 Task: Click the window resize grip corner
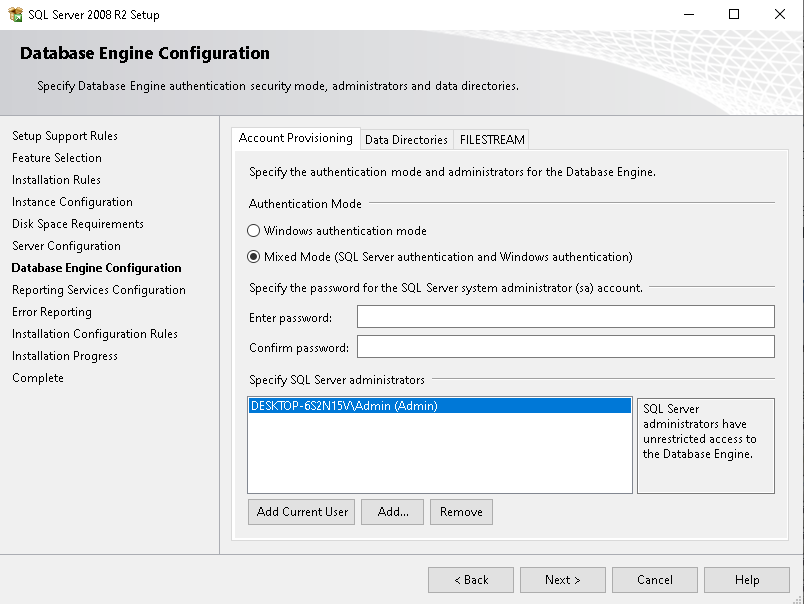coord(797,598)
